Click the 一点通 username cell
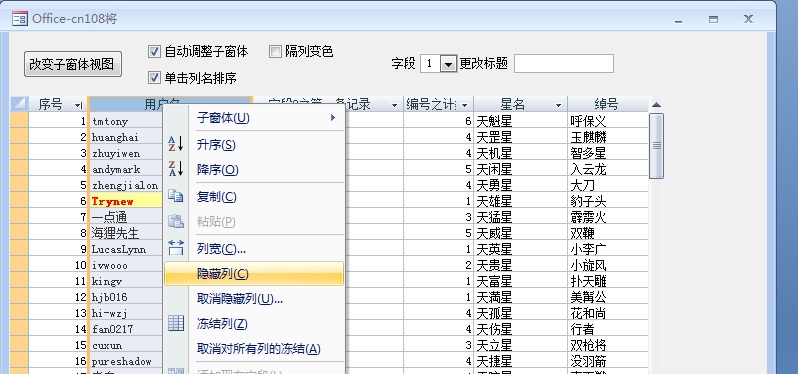This screenshot has height=374, width=798. click(x=126, y=217)
